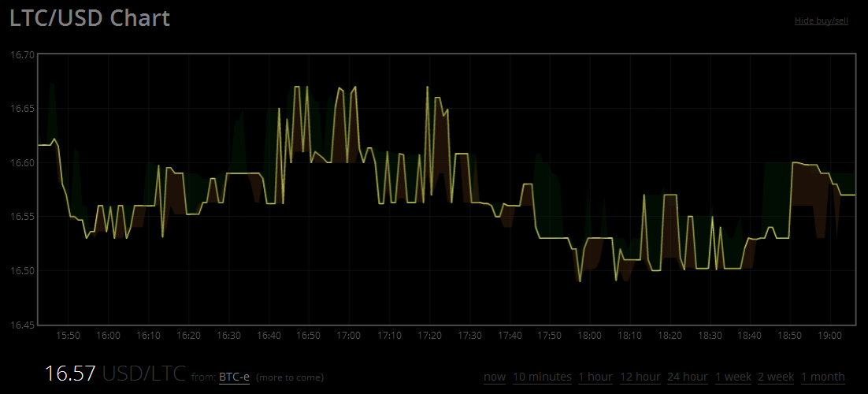The image size is (868, 394).
Task: Show the 1 hour chart range
Action: click(595, 377)
